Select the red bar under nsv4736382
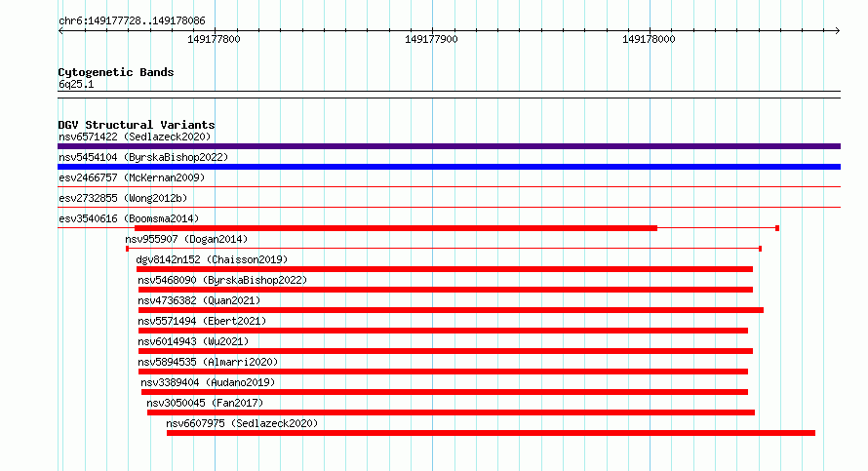 tap(452, 310)
